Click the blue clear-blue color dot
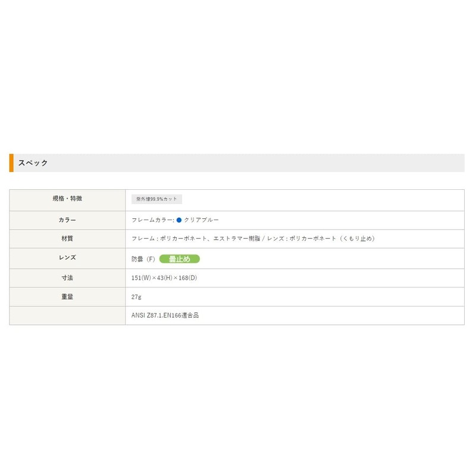 pyautogui.click(x=178, y=220)
